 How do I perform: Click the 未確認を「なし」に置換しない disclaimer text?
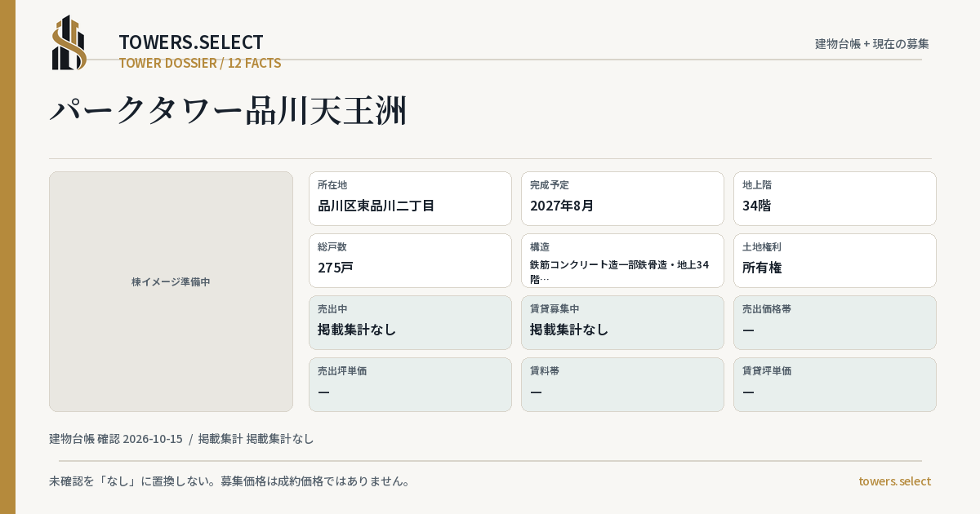click(229, 481)
